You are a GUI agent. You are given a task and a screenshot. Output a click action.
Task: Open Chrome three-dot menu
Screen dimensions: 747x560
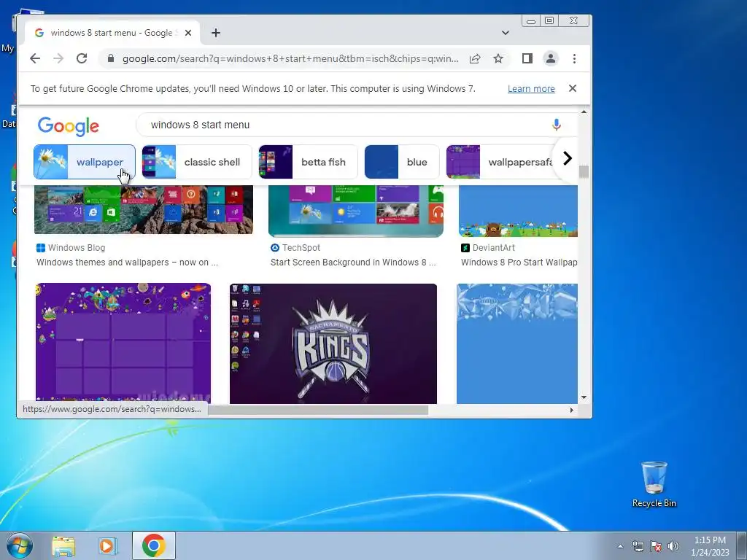[x=574, y=58]
